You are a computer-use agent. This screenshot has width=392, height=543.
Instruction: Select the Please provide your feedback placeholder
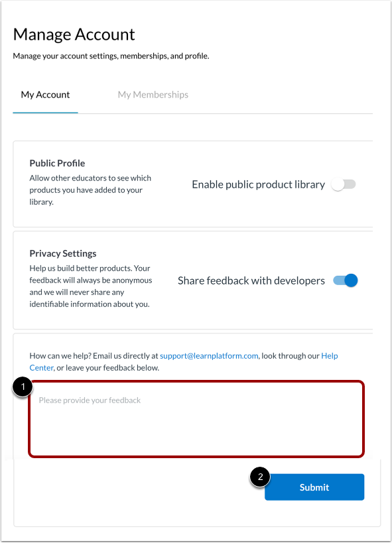pos(90,400)
